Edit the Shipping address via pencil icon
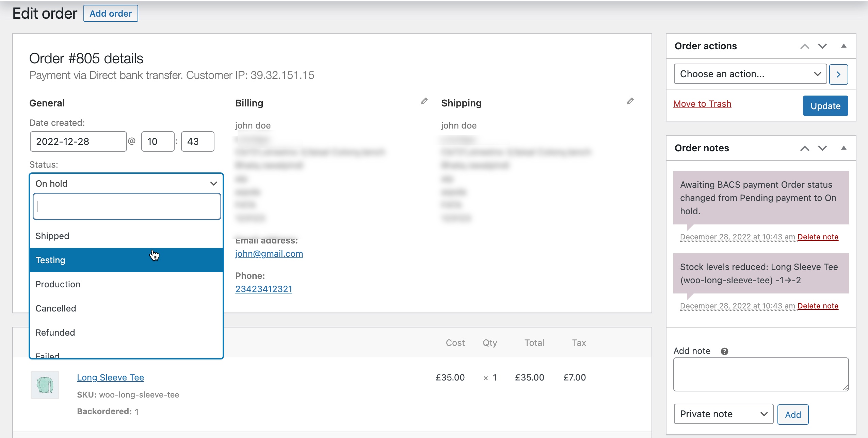Image resolution: width=868 pixels, height=438 pixels. point(630,101)
